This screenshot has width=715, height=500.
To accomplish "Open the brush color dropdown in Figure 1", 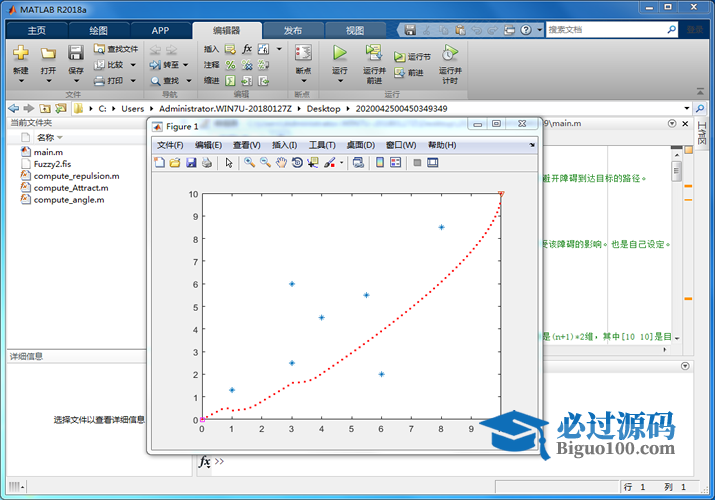I will (x=341, y=162).
